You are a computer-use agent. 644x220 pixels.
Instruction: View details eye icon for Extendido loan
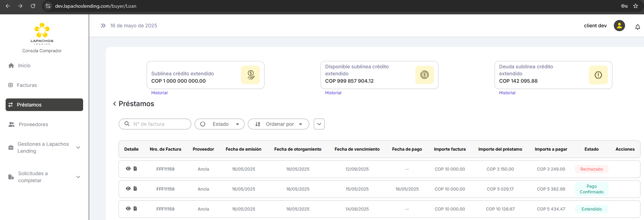coord(128,208)
